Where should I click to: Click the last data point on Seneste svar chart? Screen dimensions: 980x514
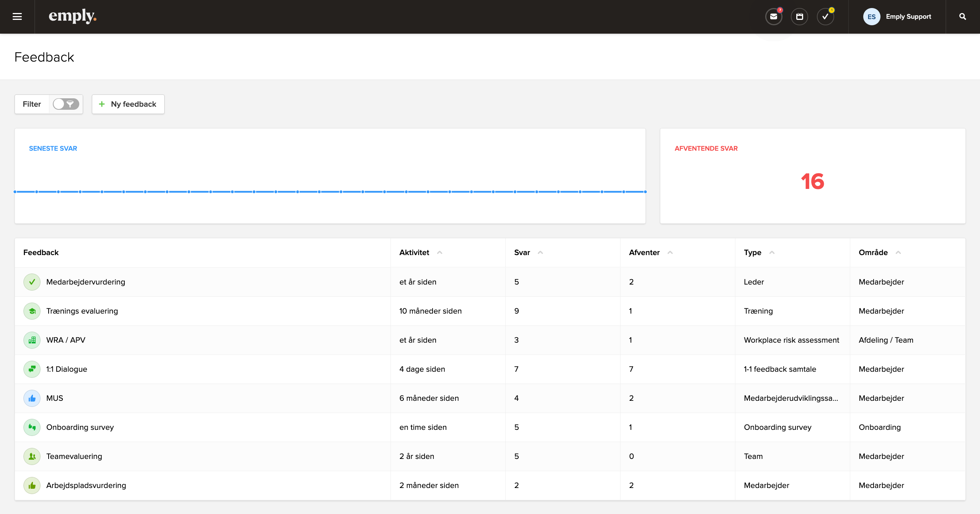pos(645,192)
